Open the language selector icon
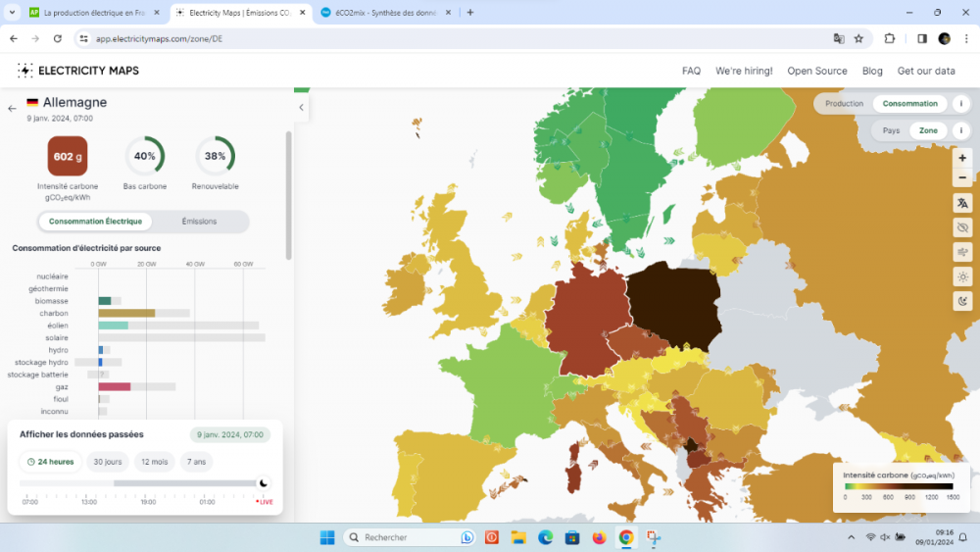This screenshot has height=552, width=980. pyautogui.click(x=962, y=203)
